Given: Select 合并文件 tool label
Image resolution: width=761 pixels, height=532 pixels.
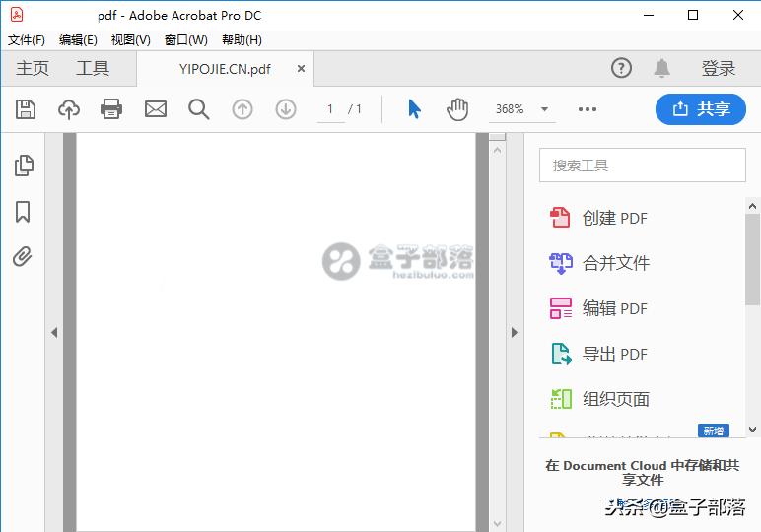Looking at the screenshot, I should tap(616, 263).
